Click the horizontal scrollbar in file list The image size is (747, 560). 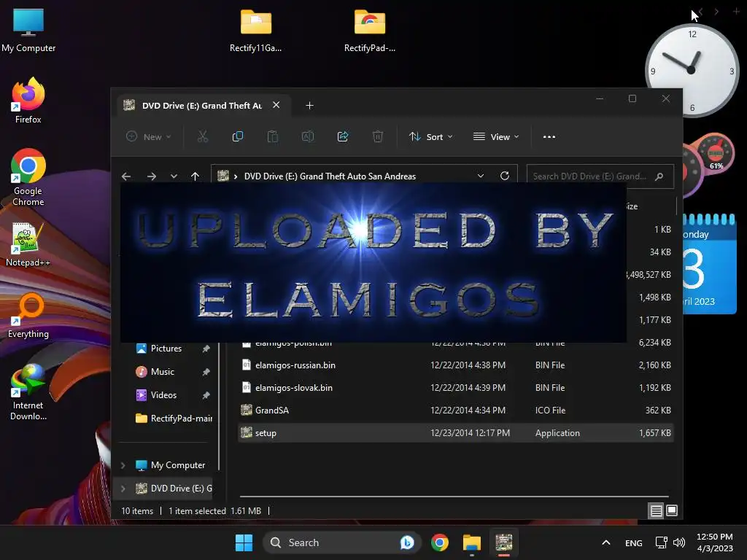point(454,496)
